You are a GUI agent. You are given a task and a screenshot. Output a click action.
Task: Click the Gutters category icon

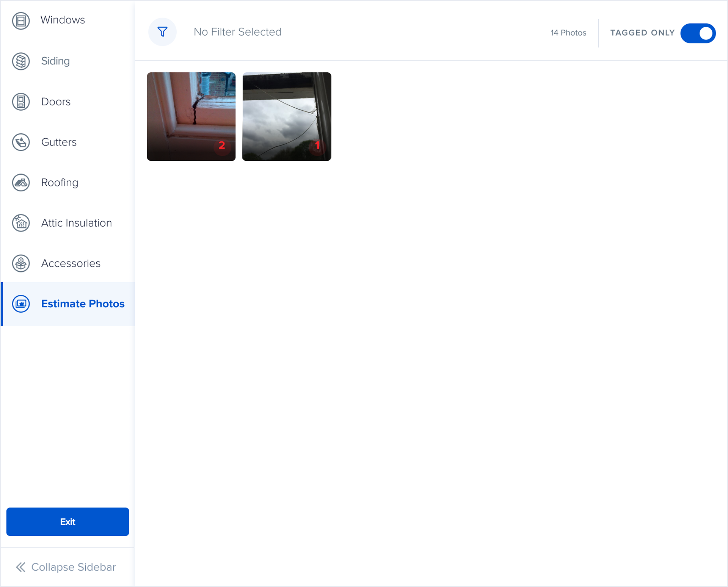point(21,142)
